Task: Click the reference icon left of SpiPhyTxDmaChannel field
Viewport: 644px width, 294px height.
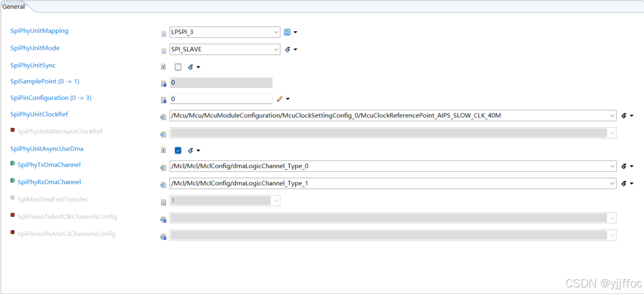Action: pyautogui.click(x=164, y=168)
